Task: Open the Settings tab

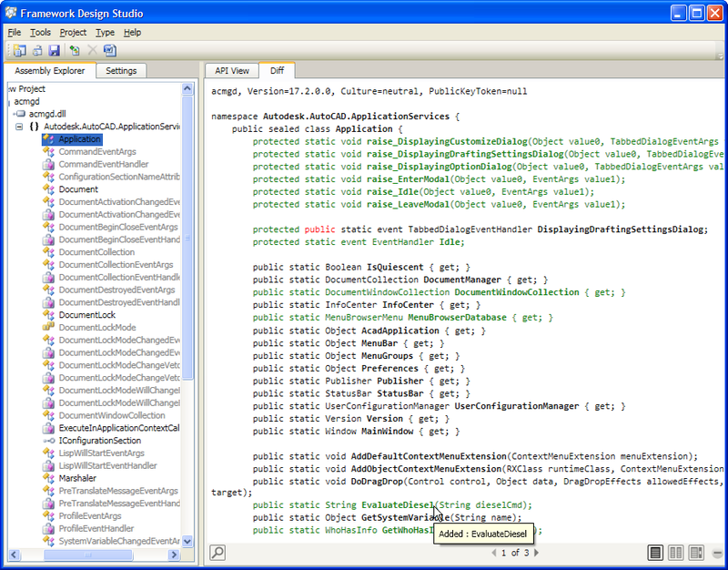Action: (x=121, y=70)
